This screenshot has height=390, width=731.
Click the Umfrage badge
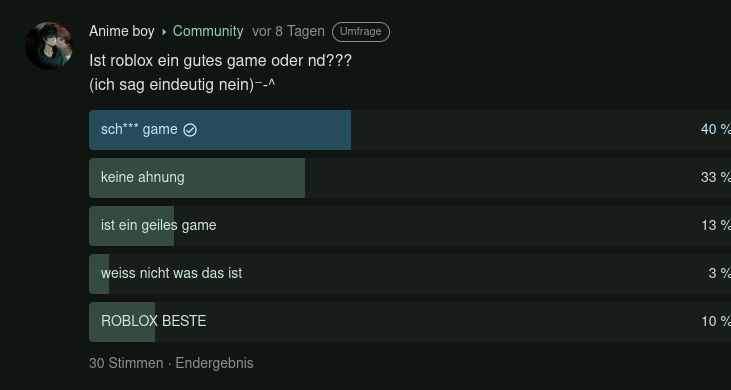tap(361, 32)
